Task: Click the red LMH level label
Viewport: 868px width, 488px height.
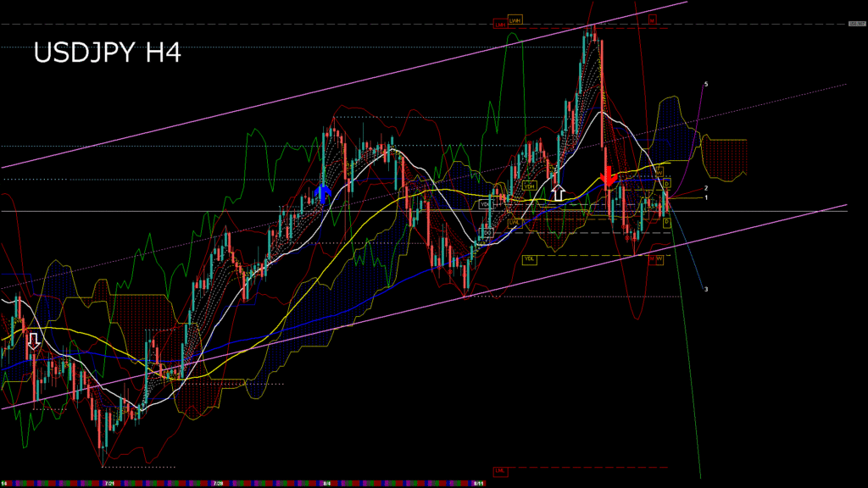Action: (x=500, y=25)
